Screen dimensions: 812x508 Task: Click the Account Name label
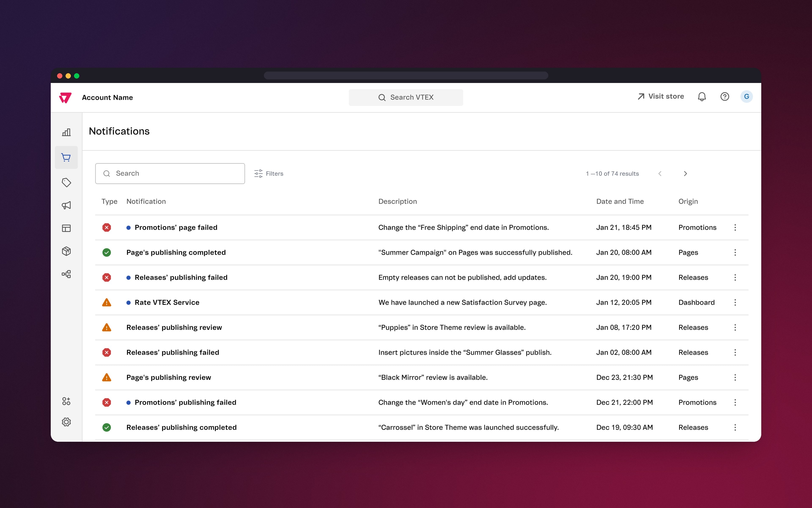(x=107, y=97)
